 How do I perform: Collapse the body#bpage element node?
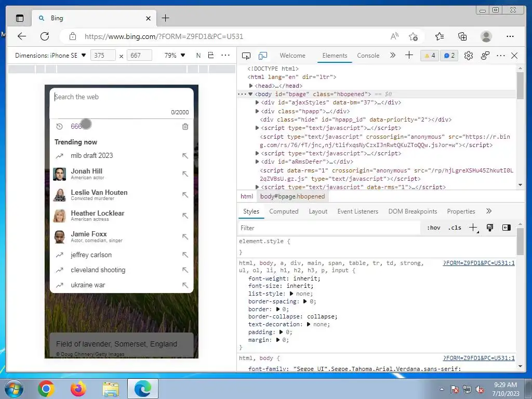(x=250, y=95)
